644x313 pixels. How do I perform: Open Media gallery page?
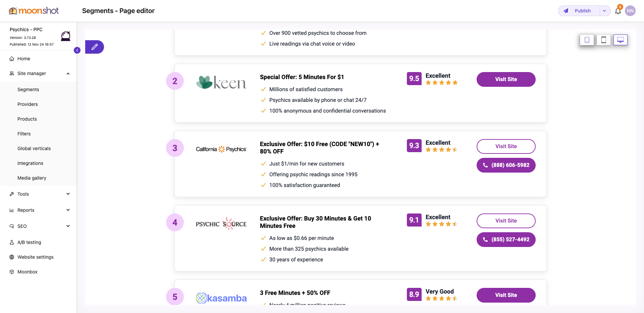click(32, 178)
